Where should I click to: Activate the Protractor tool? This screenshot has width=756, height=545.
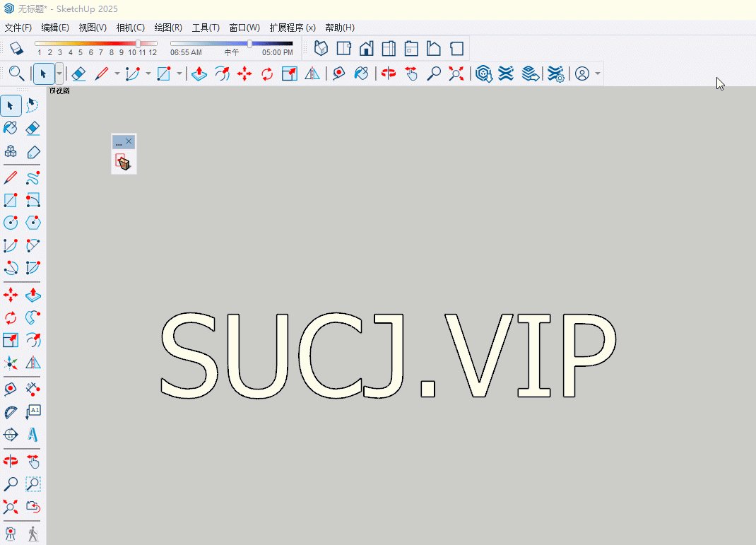pyautogui.click(x=11, y=412)
